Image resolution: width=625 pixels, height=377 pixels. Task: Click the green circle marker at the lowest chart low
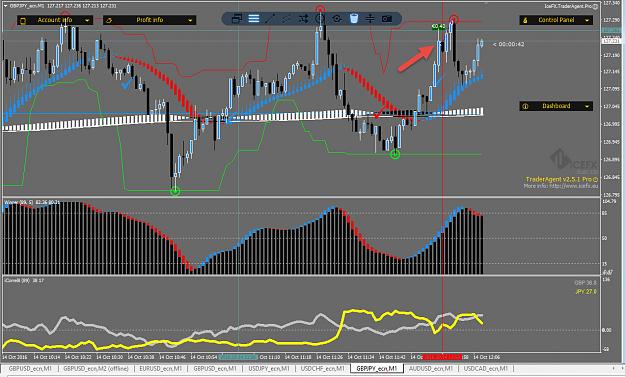point(175,192)
